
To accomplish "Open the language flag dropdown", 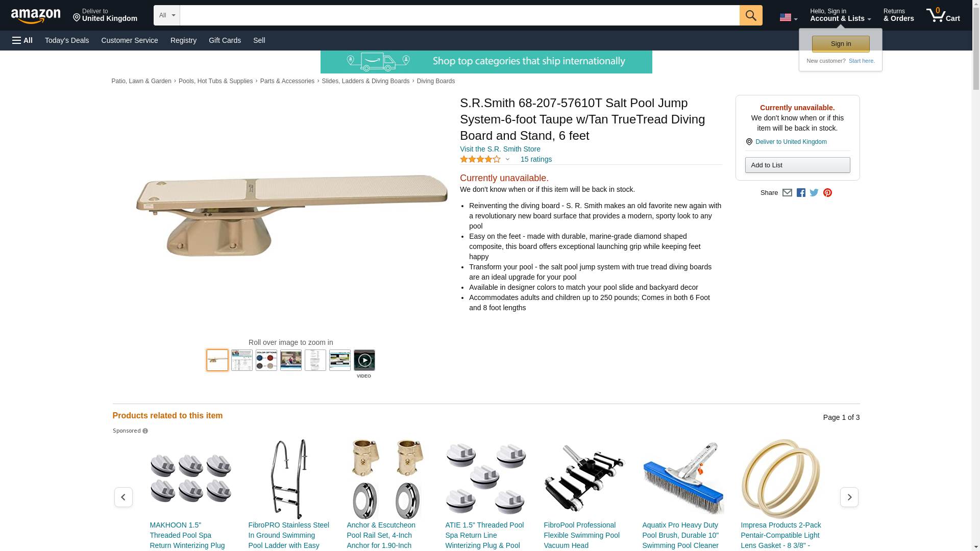I will 789,18.
